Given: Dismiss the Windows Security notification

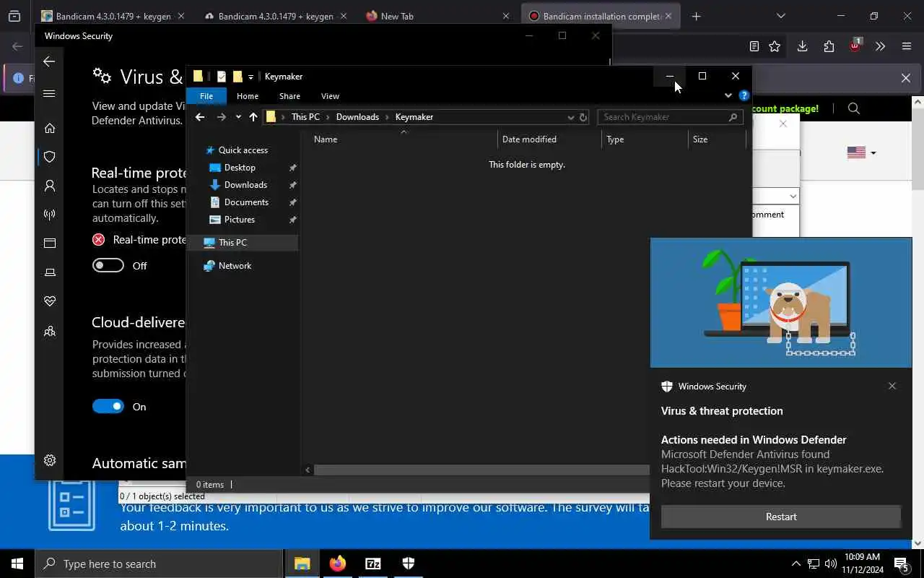Looking at the screenshot, I should (892, 386).
